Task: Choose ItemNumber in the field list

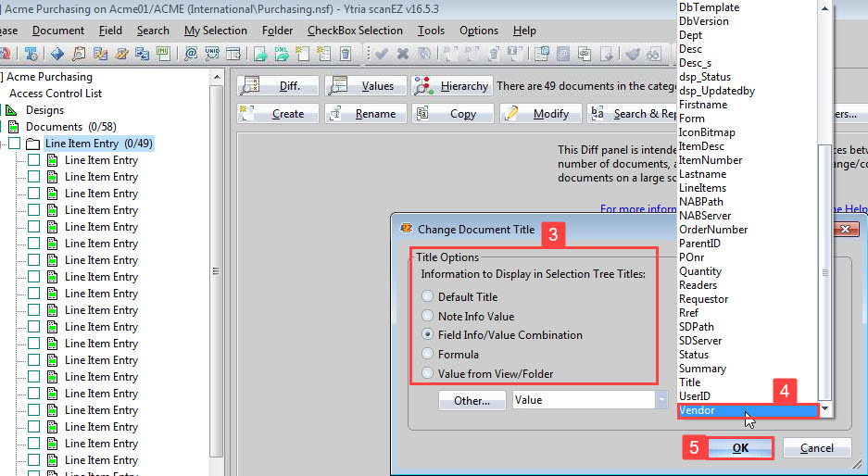Action: [748, 160]
